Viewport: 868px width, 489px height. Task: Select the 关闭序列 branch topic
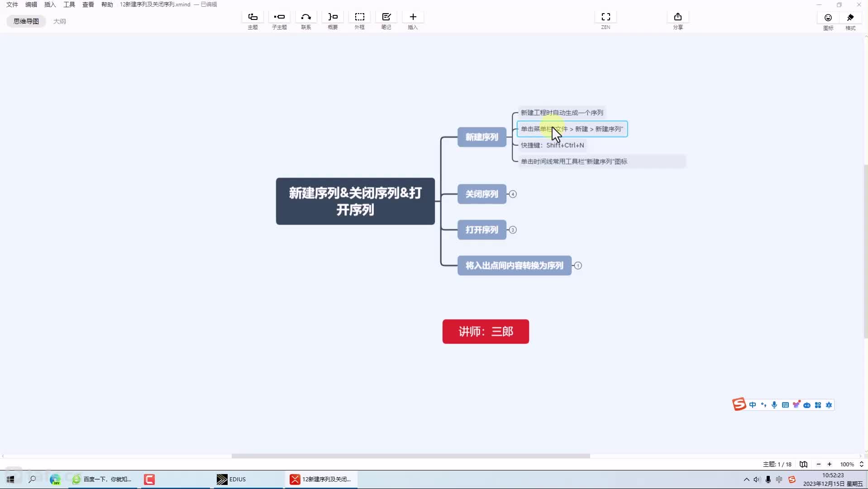click(x=482, y=194)
